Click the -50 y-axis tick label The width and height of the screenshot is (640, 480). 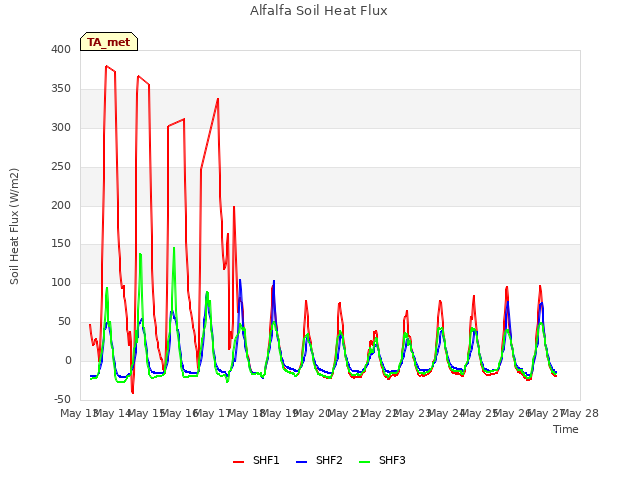pos(62,399)
